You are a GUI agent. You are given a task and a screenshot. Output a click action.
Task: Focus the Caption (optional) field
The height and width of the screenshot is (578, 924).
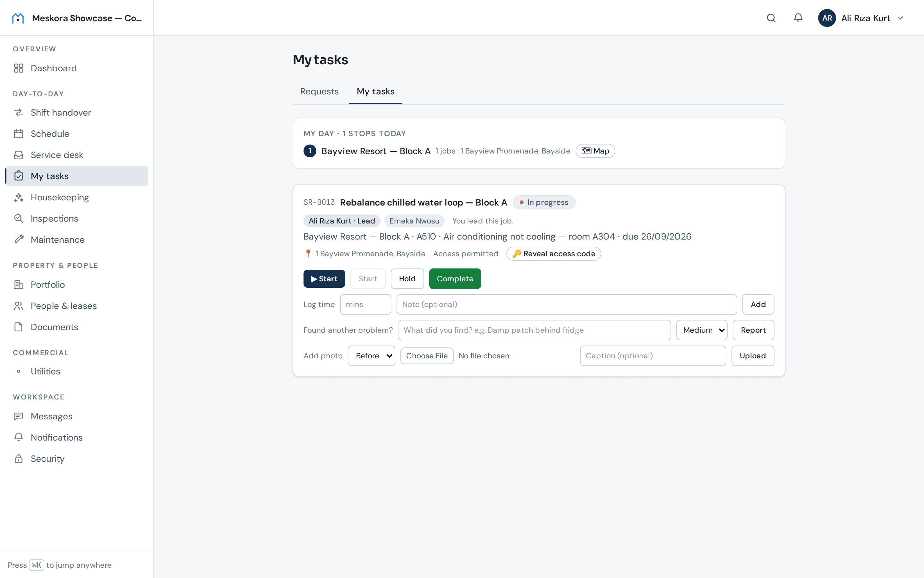coord(653,355)
